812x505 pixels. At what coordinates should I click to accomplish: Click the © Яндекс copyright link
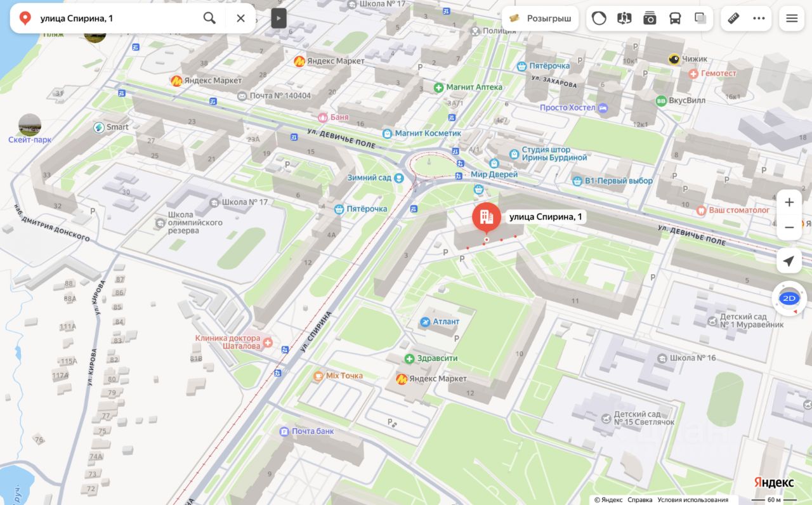click(608, 500)
